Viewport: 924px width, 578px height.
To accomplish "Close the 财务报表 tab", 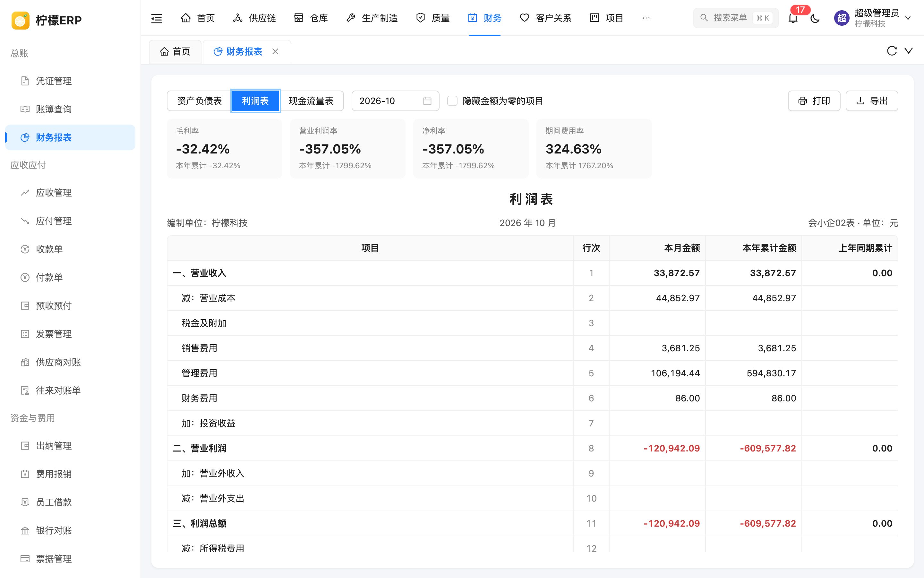I will (275, 51).
